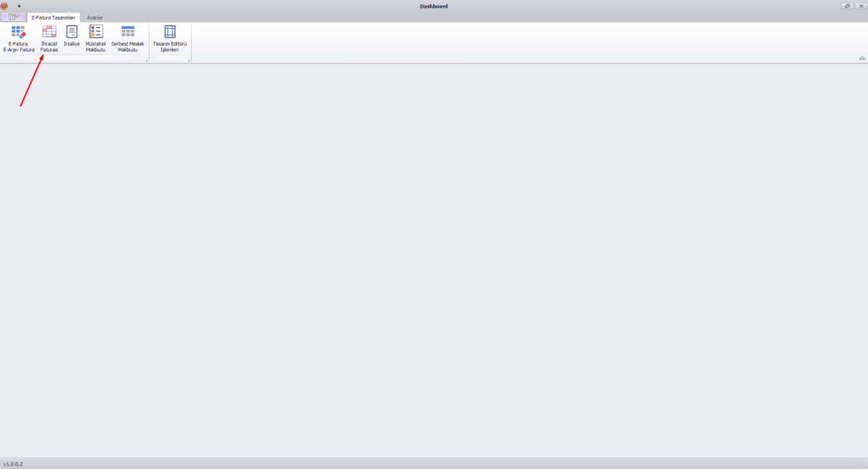
Task: Switch to the Ayarlar tab
Action: [x=95, y=17]
